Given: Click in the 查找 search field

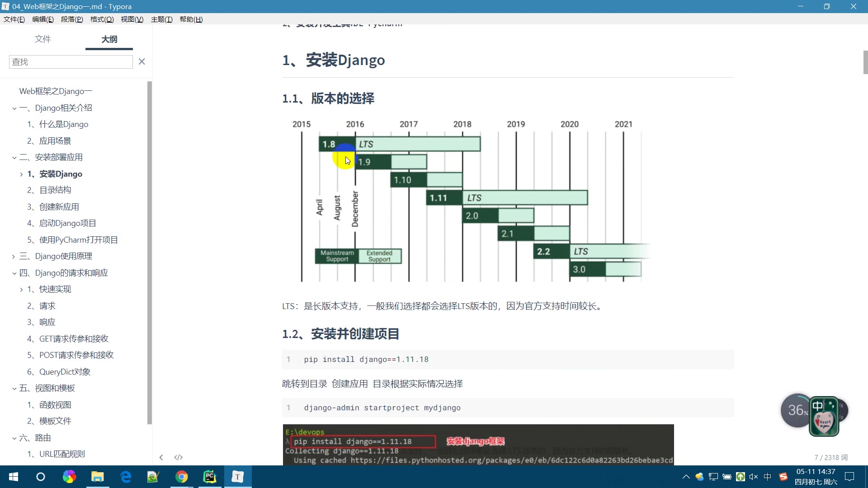Looking at the screenshot, I should pyautogui.click(x=71, y=62).
